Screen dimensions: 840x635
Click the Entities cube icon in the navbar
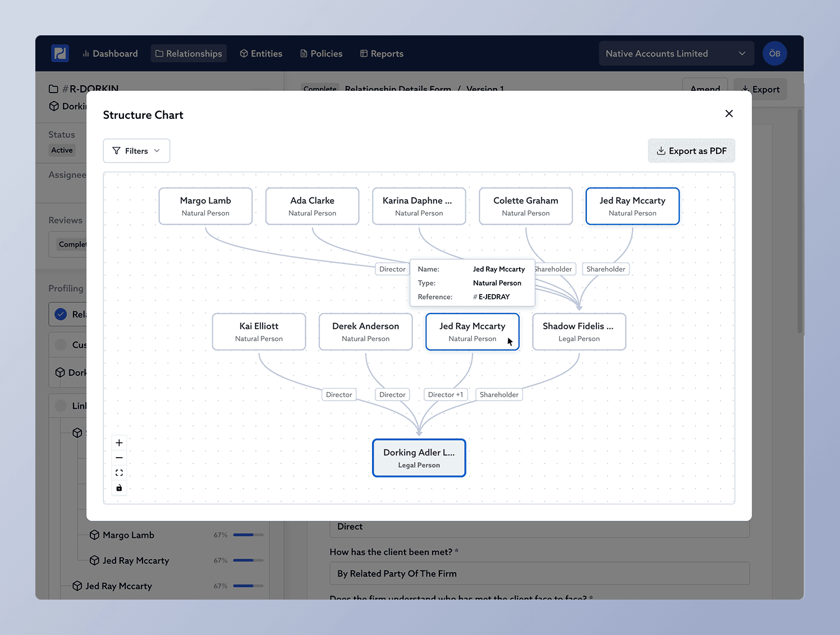point(244,53)
